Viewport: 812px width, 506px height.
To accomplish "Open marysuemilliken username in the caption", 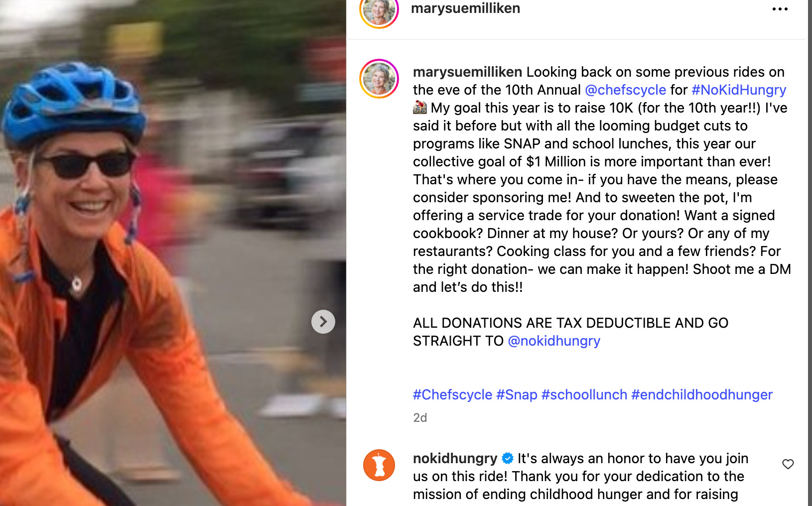I will click(x=467, y=72).
